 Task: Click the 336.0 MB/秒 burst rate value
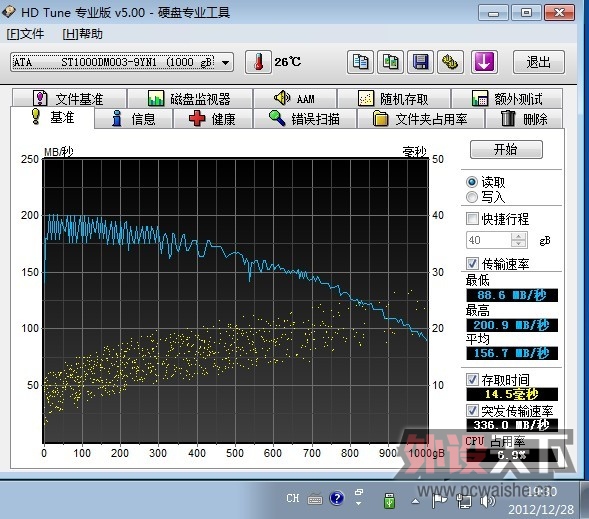coord(512,425)
